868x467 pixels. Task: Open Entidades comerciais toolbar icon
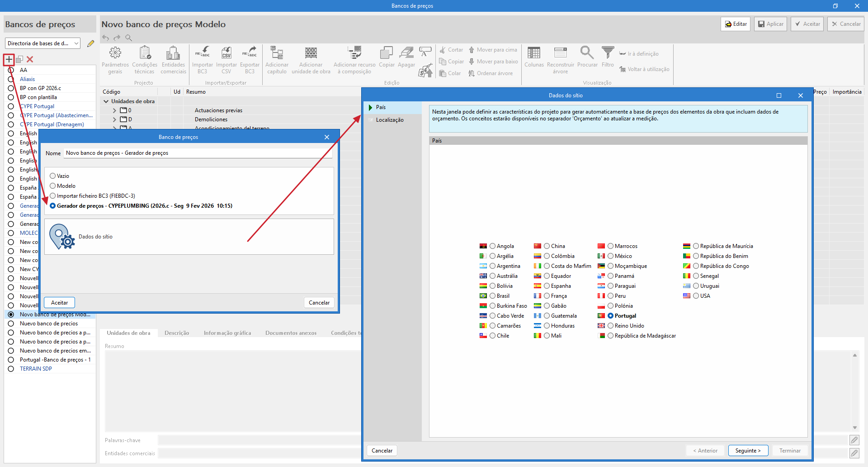pos(173,60)
